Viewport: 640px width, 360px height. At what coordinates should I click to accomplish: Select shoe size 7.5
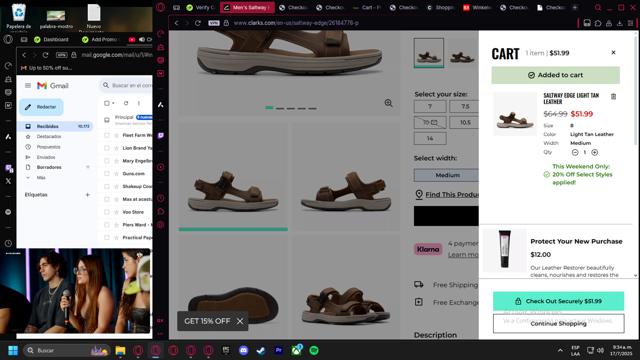point(464,106)
